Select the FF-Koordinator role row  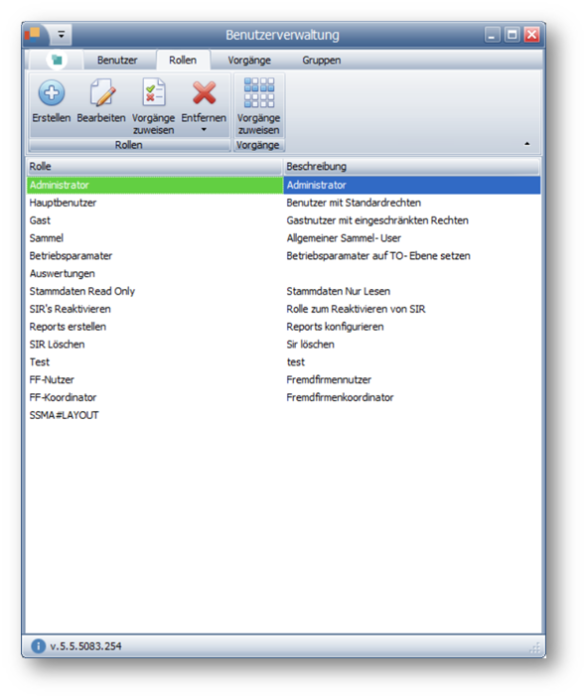point(283,397)
